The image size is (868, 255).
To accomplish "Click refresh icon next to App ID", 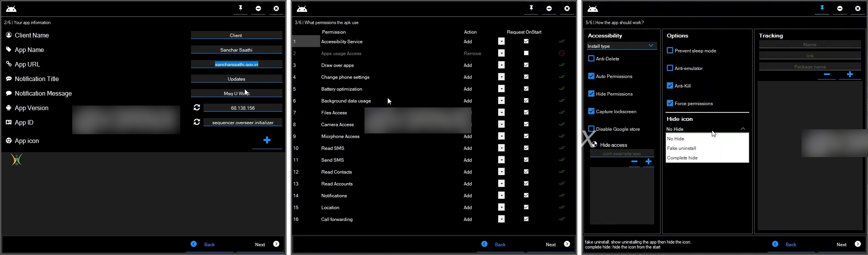I will (197, 122).
